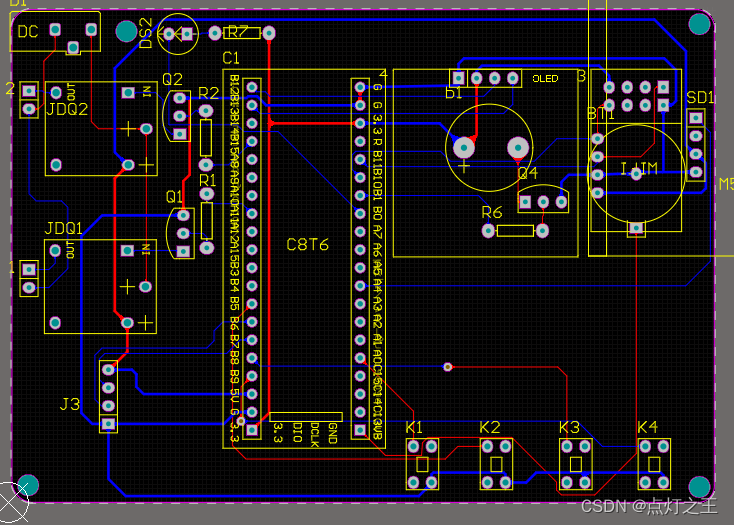Image resolution: width=734 pixels, height=525 pixels.
Task: Click the Q4 designator text
Action: click(528, 173)
